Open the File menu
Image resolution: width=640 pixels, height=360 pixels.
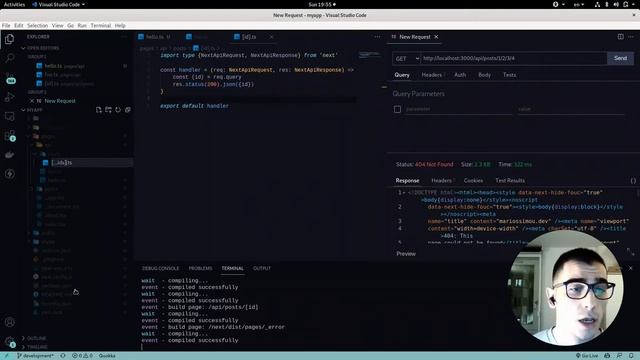click(x=6, y=25)
